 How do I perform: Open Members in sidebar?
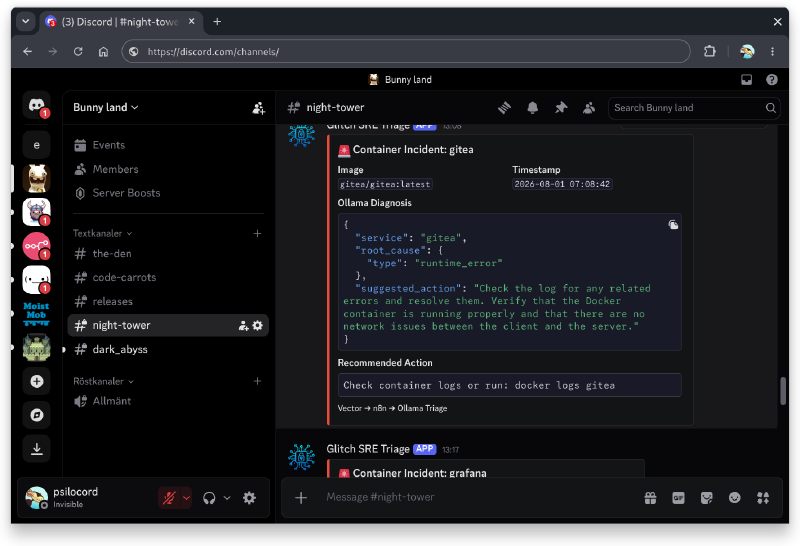(168, 169)
